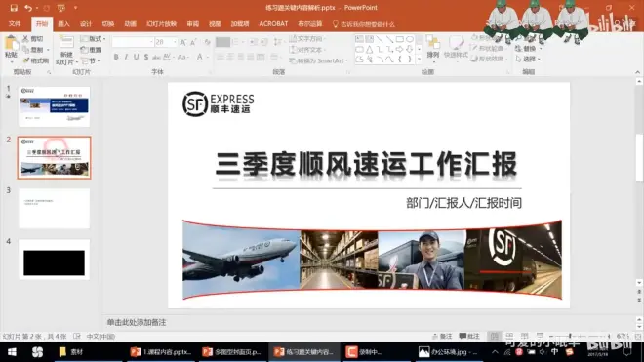Click the Undo arrow in title bar
Screen dimensions: 644x362
(x=28, y=8)
